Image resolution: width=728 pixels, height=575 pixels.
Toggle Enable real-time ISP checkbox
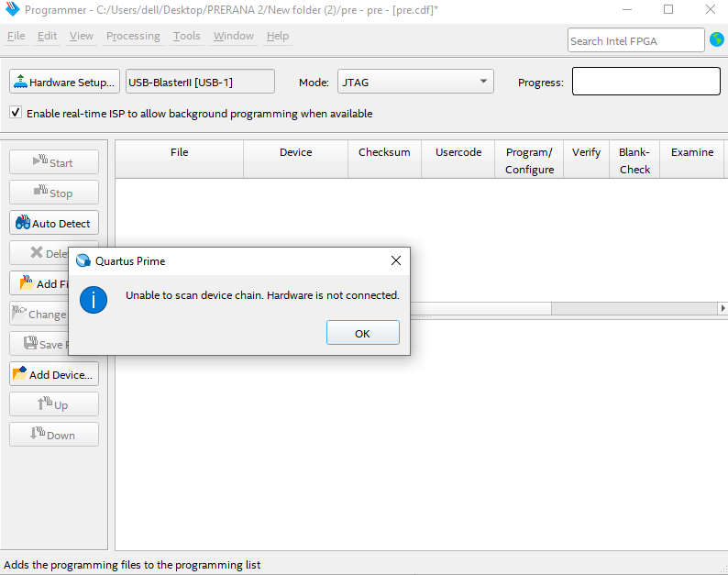pos(16,113)
